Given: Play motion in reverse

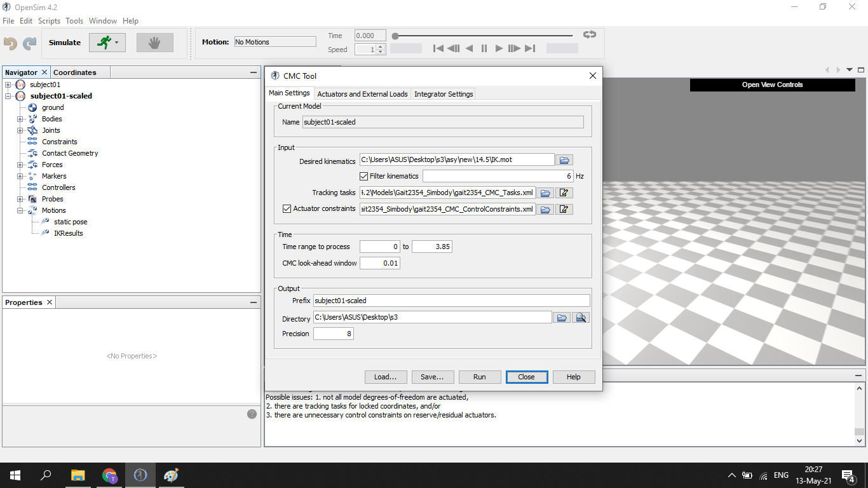Looking at the screenshot, I should [469, 48].
